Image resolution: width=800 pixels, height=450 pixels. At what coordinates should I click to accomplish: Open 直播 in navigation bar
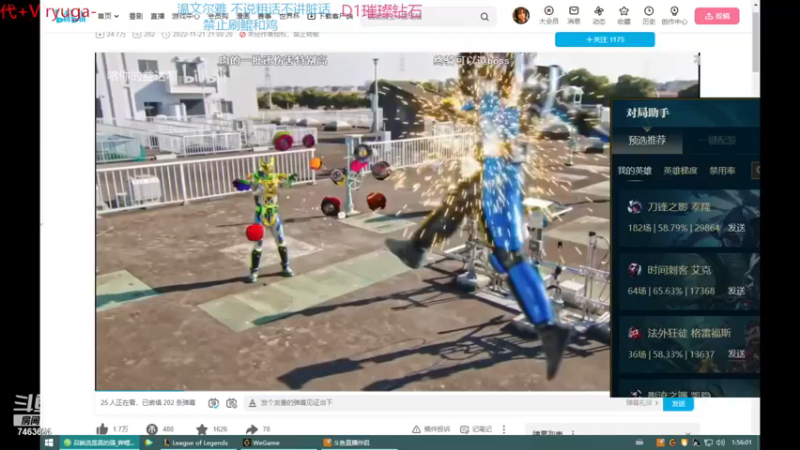[157, 16]
